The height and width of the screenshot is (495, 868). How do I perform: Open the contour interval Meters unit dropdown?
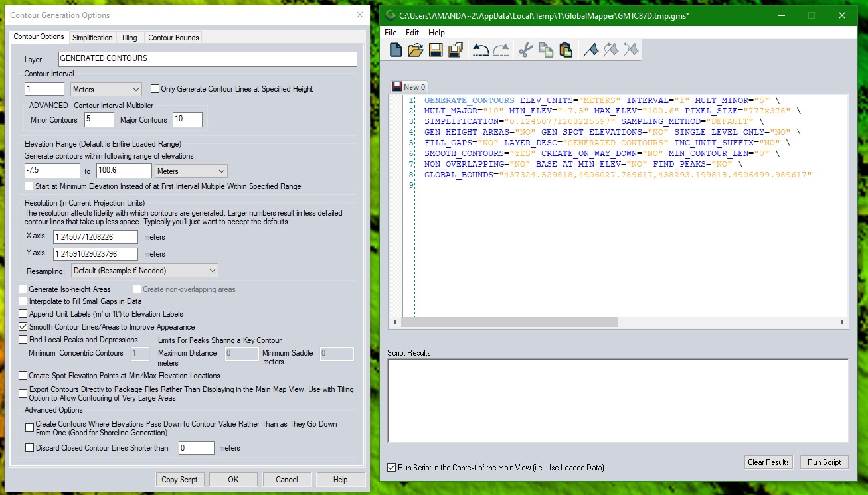106,89
